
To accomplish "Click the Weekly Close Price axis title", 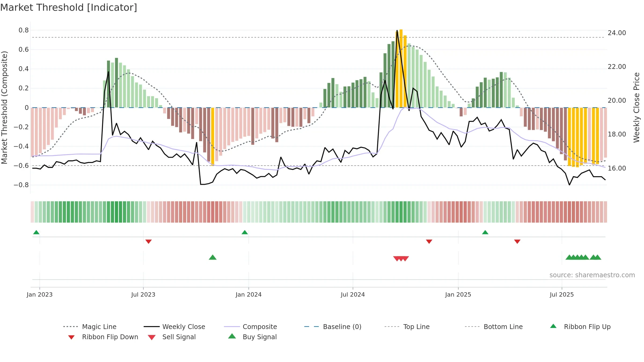I will tap(636, 107).
